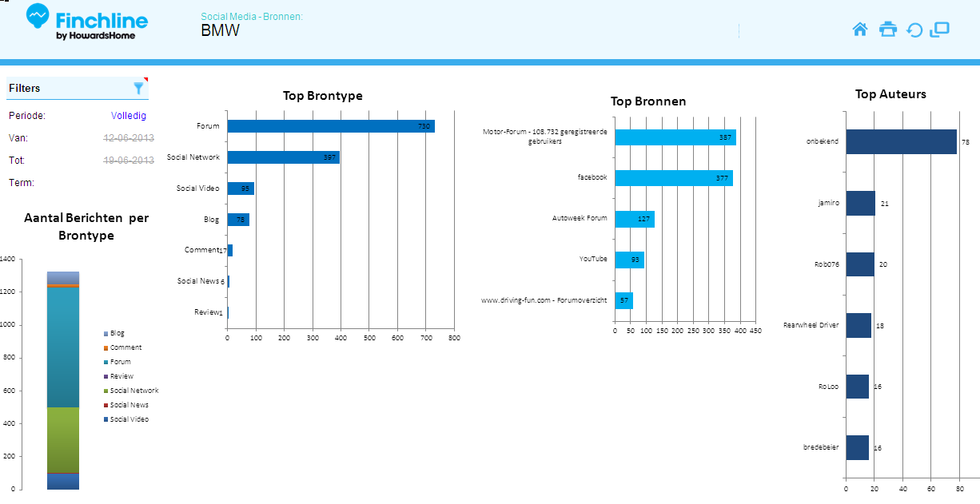The height and width of the screenshot is (504, 980).
Task: Select the Social Network bar showing 397
Action: [x=284, y=157]
